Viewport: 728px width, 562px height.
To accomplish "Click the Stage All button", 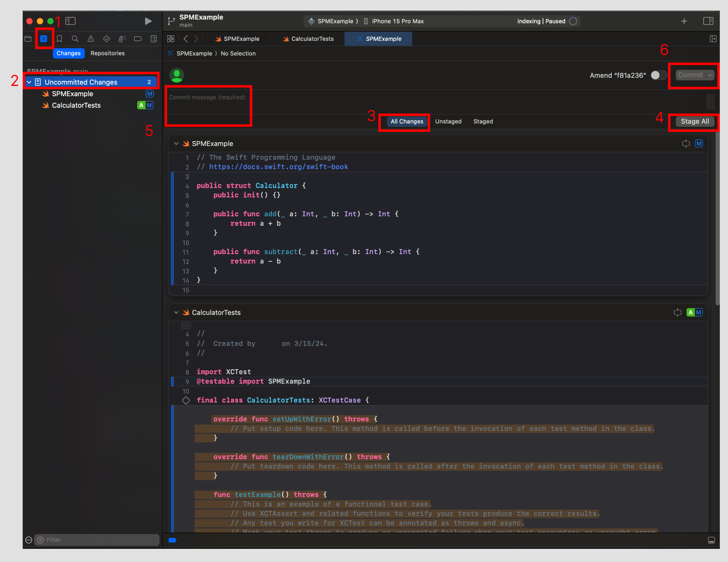I will click(695, 122).
